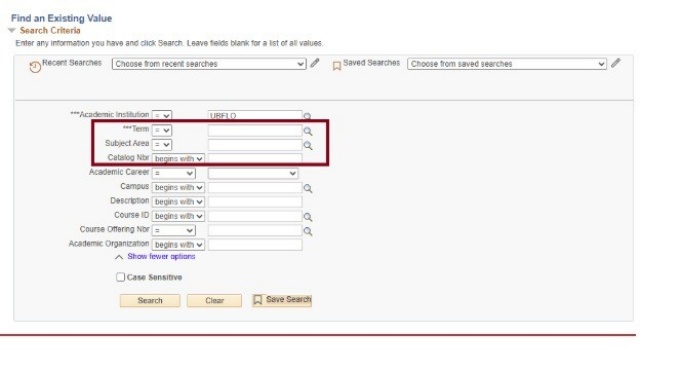Focus the Term input field

coord(255,131)
